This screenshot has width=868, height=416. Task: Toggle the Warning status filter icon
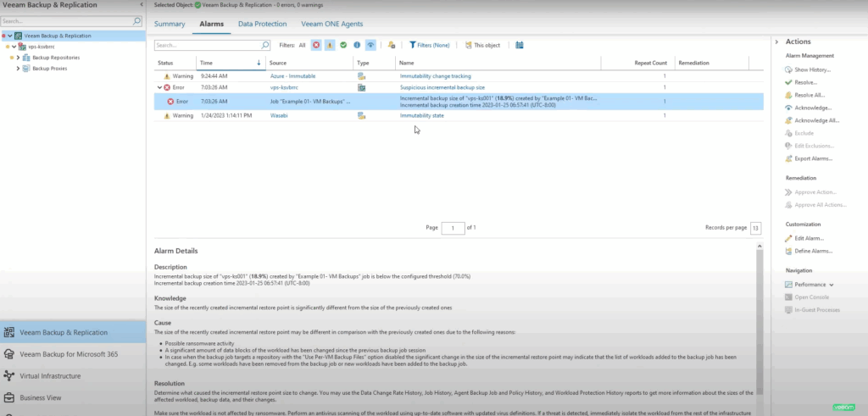(x=330, y=45)
